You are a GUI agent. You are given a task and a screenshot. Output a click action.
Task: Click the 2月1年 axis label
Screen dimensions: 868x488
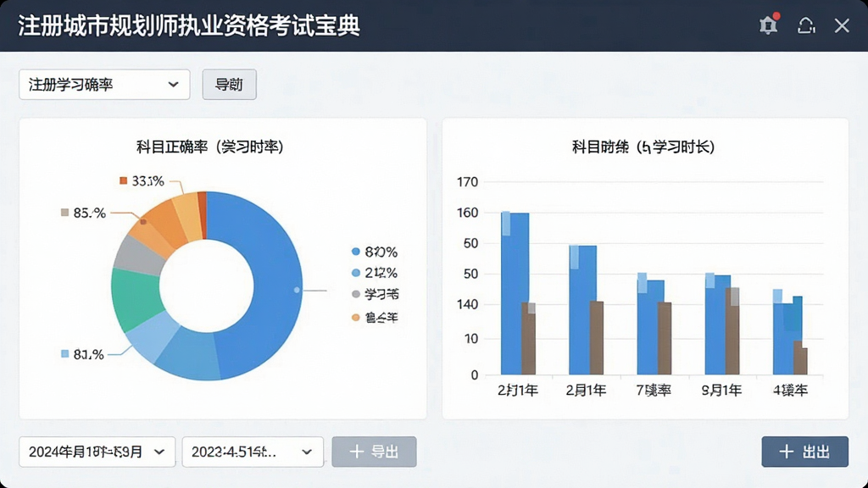586,391
